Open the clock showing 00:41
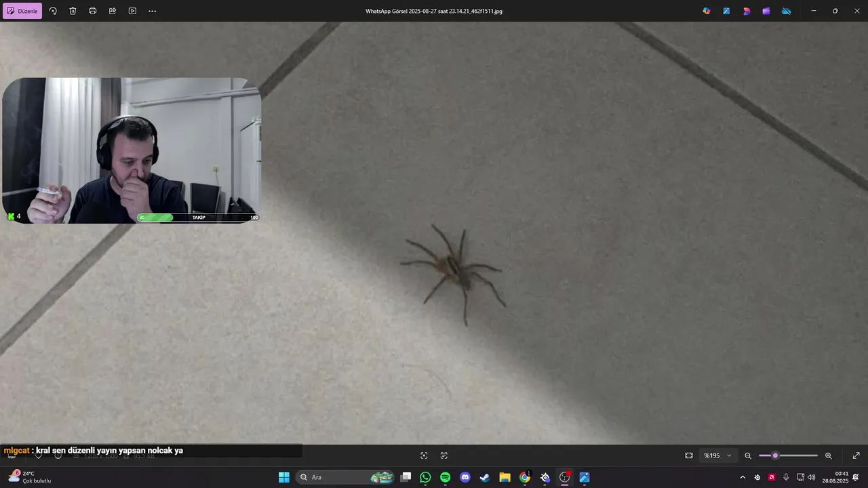The height and width of the screenshot is (488, 868). point(835,477)
